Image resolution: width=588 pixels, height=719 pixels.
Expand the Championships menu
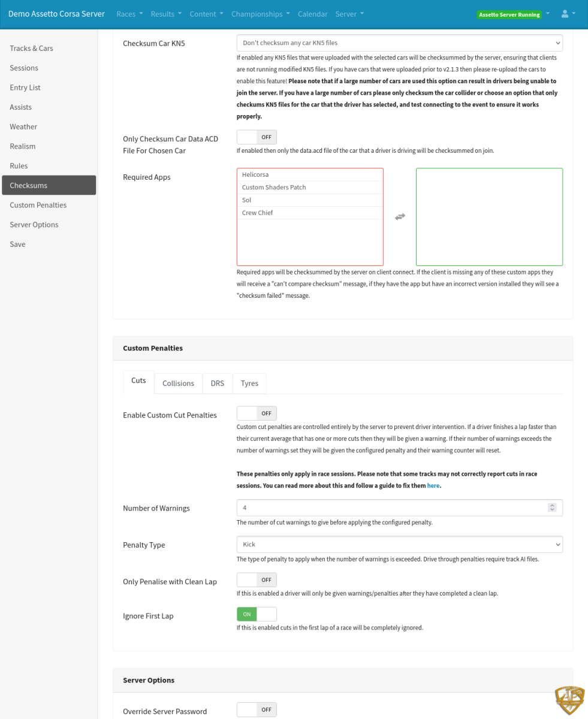point(260,14)
